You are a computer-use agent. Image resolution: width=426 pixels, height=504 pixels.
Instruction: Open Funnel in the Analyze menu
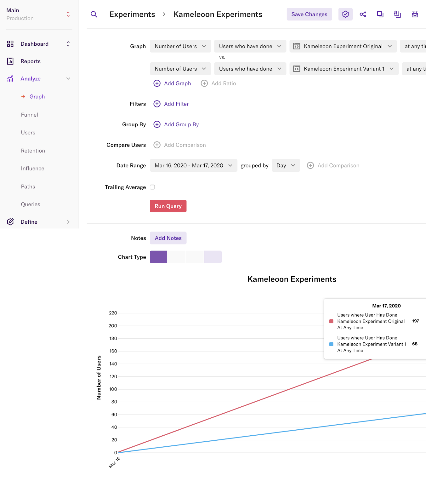30,115
